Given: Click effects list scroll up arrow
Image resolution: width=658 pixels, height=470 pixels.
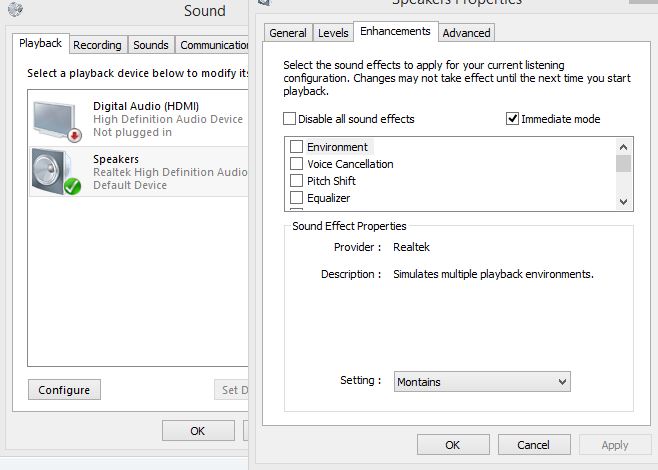Looking at the screenshot, I should (x=623, y=147).
